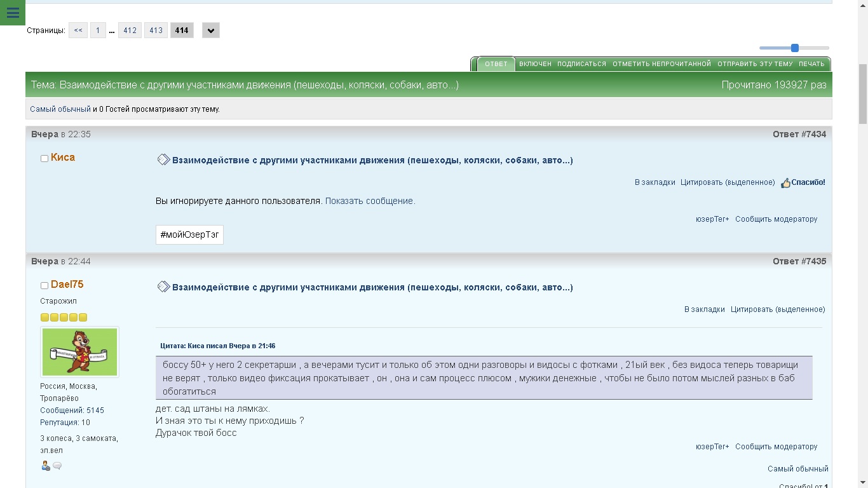The height and width of the screenshot is (488, 868).
Task: Click the post icon next to Киса's message title
Action: 163,160
